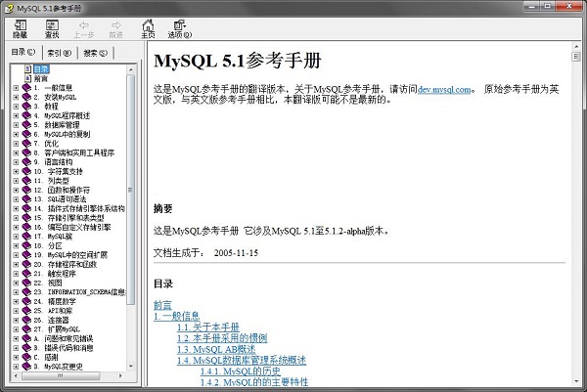
Task: Click the page icon beside 目录
Action: tap(27, 68)
